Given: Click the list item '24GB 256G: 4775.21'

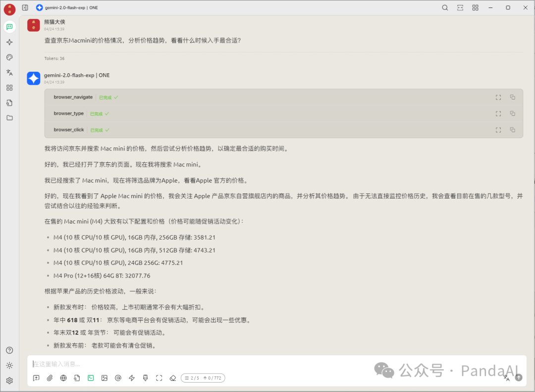Looking at the screenshot, I should tap(118, 263).
